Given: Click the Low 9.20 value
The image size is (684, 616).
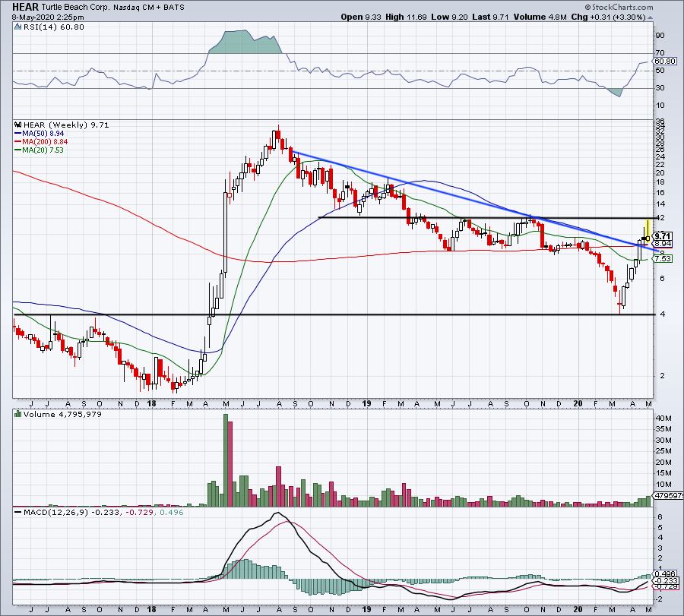Looking at the screenshot, I should 448,17.
